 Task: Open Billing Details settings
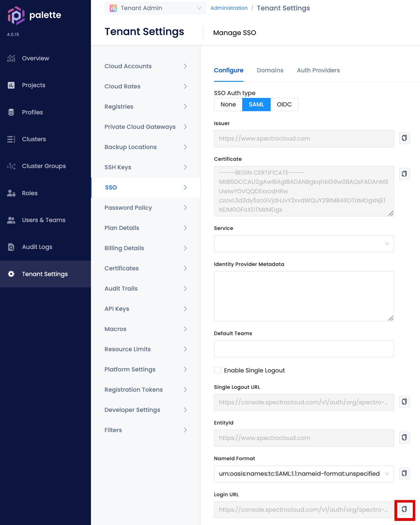(x=146, y=248)
